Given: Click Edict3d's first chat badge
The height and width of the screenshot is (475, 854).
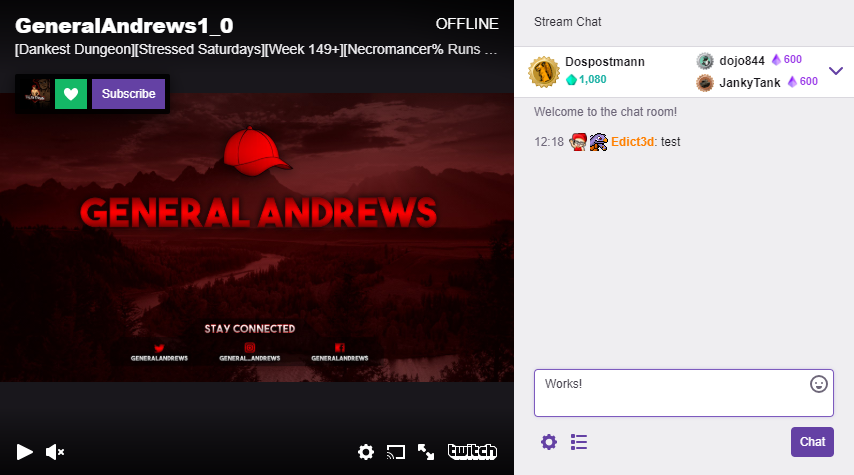Looking at the screenshot, I should [x=578, y=142].
